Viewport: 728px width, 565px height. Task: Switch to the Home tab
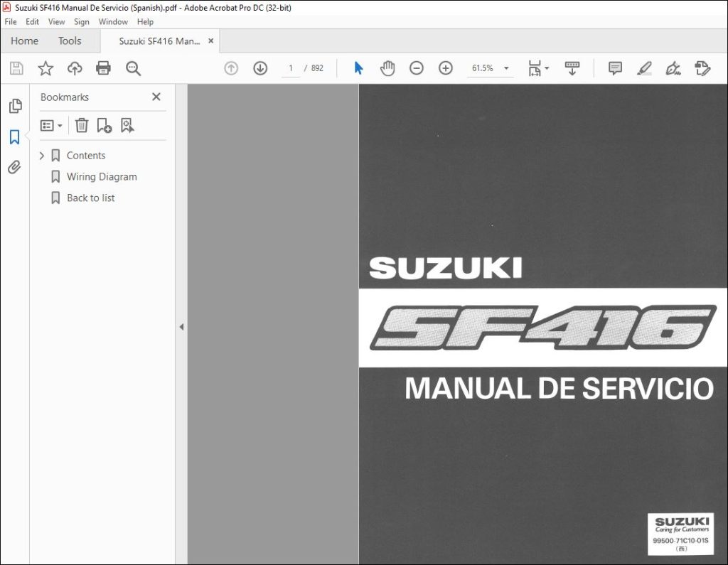24,41
